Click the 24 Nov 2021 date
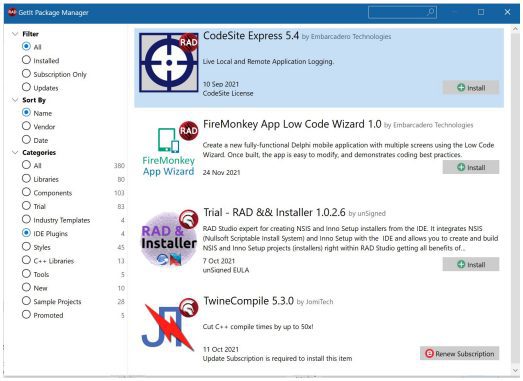The image size is (523, 381). tap(221, 172)
